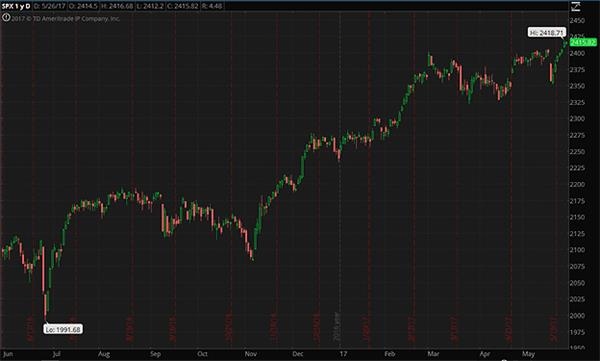
Task: Click the info icon beside the copyright notice
Action: pyautogui.click(x=6, y=18)
